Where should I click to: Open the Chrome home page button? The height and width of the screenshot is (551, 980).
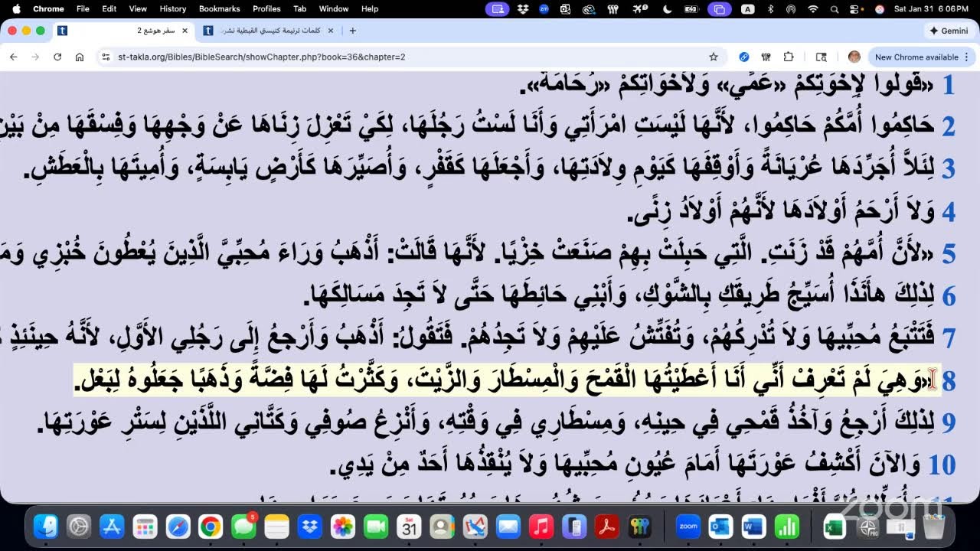tap(80, 57)
